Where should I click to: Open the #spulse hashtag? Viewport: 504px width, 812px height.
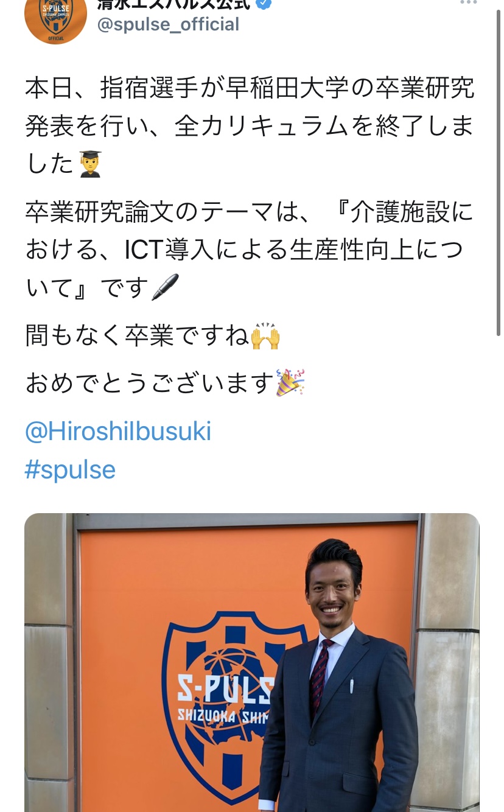[70, 469]
